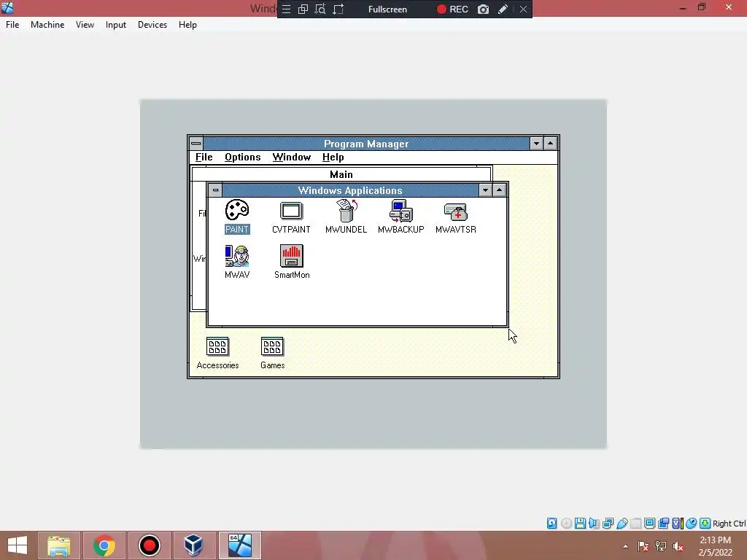The image size is (747, 560).
Task: Open the Windows Start button
Action: click(x=18, y=545)
